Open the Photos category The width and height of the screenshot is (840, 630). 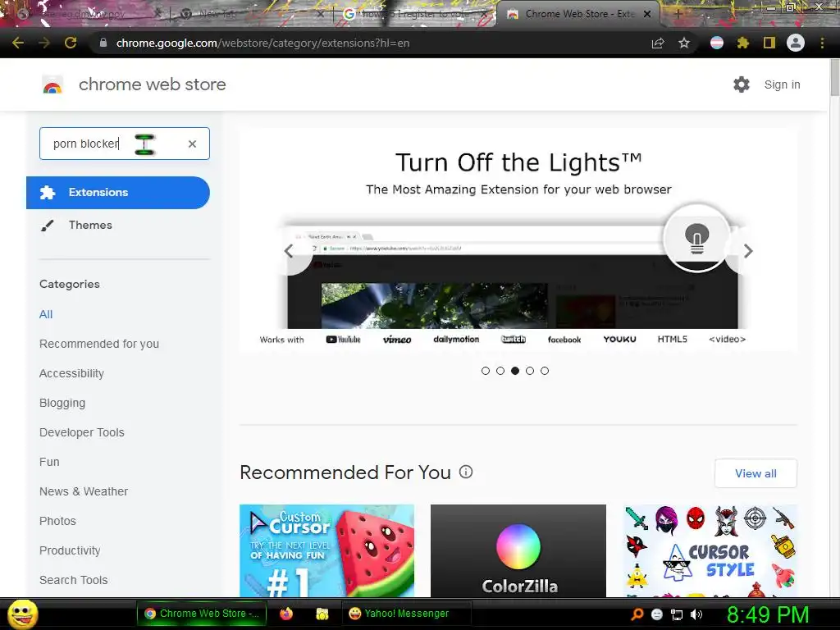pyautogui.click(x=58, y=521)
